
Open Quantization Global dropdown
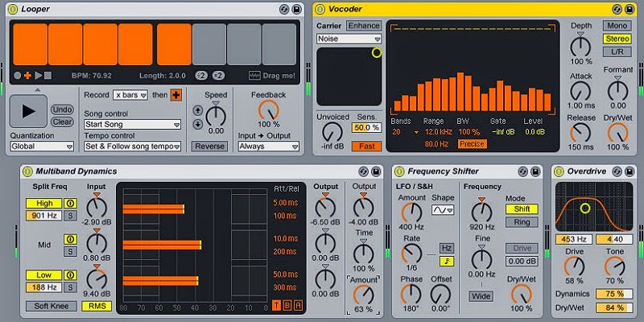(x=42, y=147)
